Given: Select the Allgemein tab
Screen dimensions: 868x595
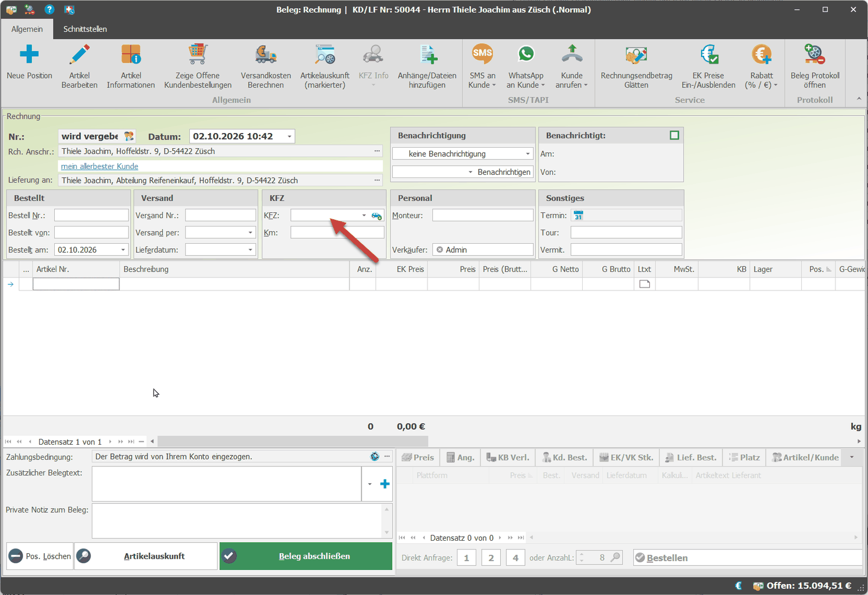Looking at the screenshot, I should pyautogui.click(x=27, y=29).
